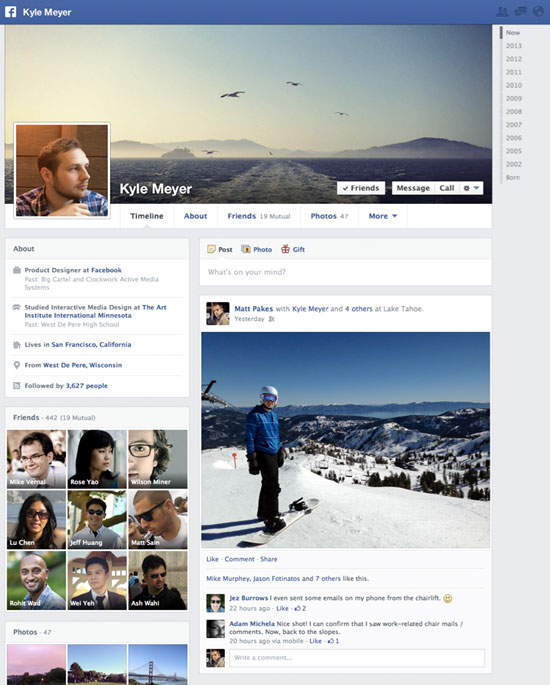
Task: Jump to 2009 on the timeline
Action: 514,98
